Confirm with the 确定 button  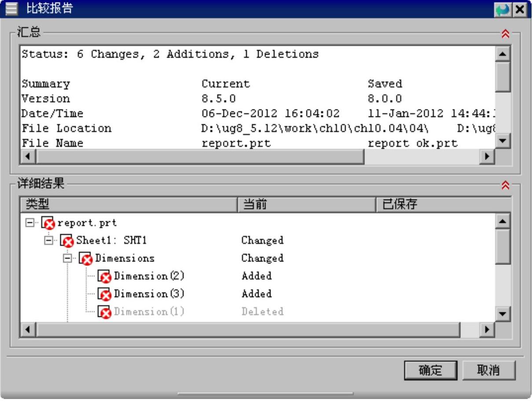[x=430, y=370]
